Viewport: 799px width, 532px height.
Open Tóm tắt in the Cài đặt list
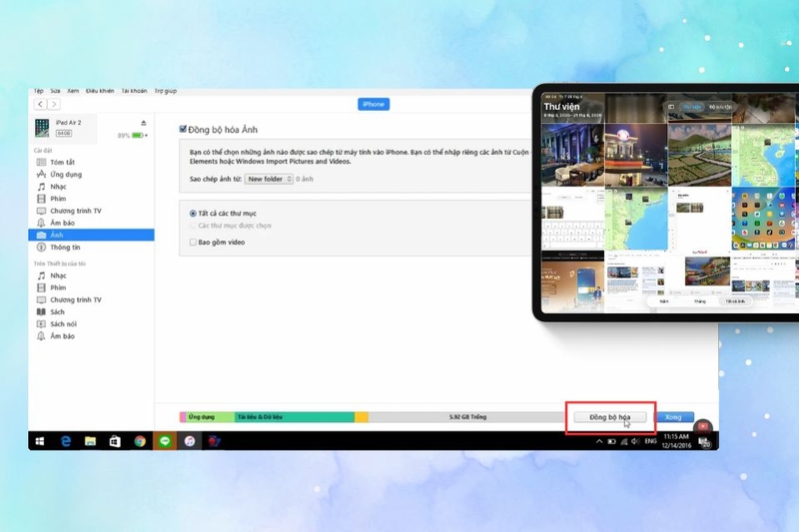(x=62, y=162)
